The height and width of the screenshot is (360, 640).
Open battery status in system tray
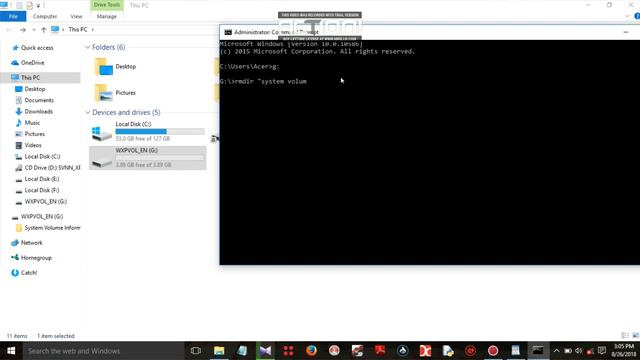coord(568,351)
